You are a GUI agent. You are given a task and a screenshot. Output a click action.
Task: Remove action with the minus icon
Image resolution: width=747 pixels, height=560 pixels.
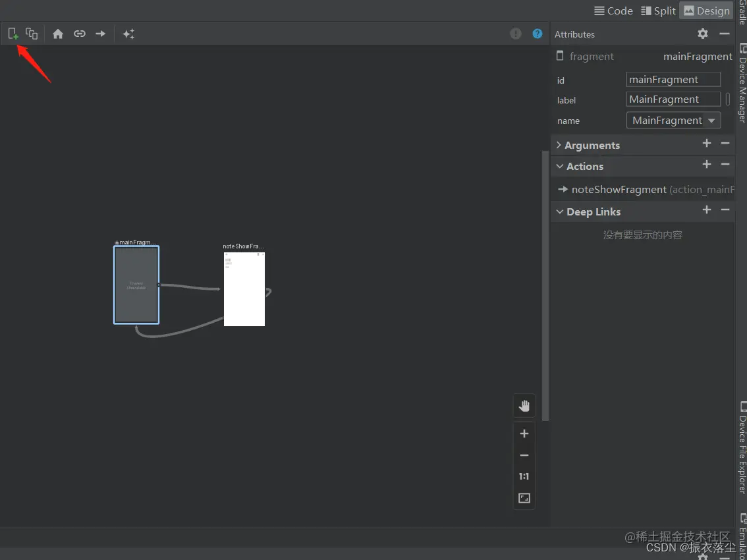pos(725,165)
